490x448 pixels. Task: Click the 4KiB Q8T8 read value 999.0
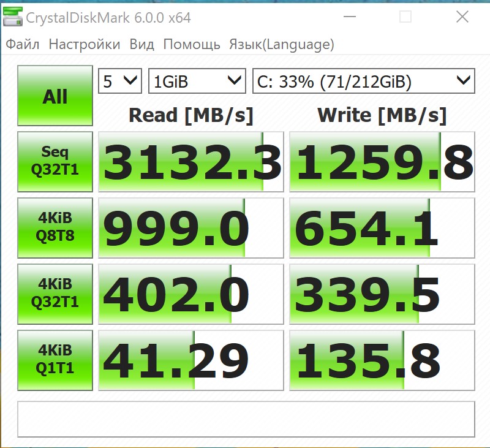click(x=191, y=228)
